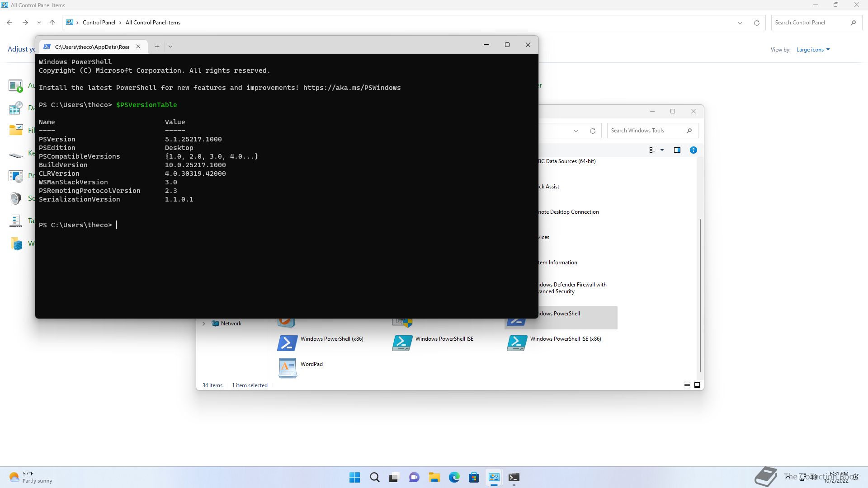The image size is (868, 488).
Task: Select Remote Desktop Connection item
Action: coord(569,212)
